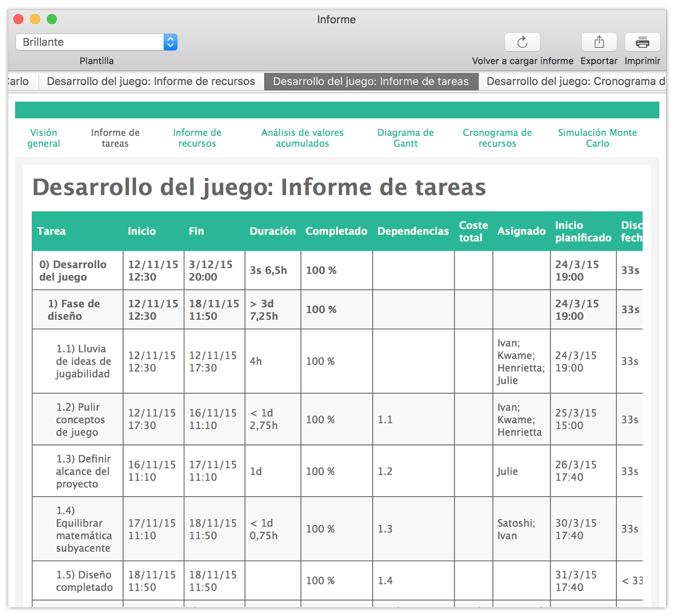Select the Duración column header
674x616 pixels.
(x=272, y=231)
